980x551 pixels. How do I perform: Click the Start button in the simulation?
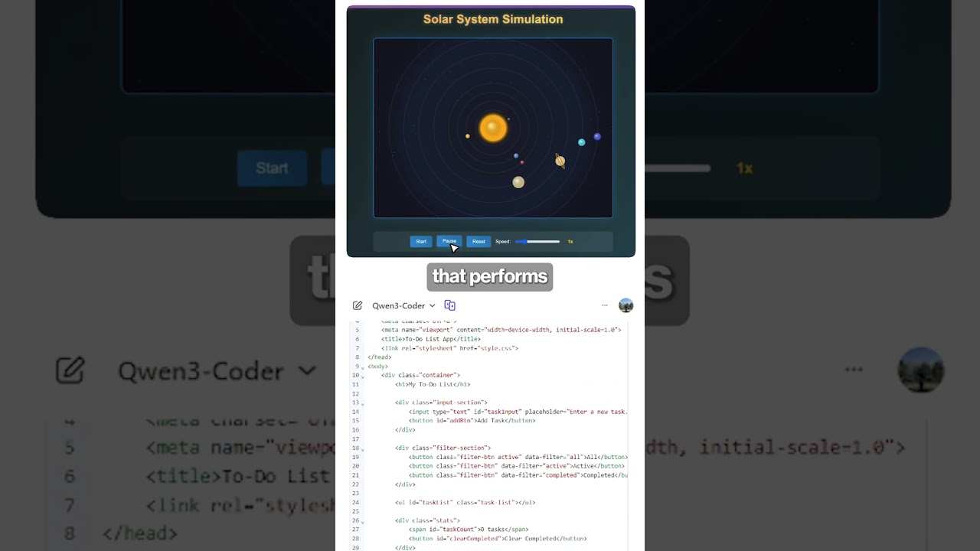[421, 242]
